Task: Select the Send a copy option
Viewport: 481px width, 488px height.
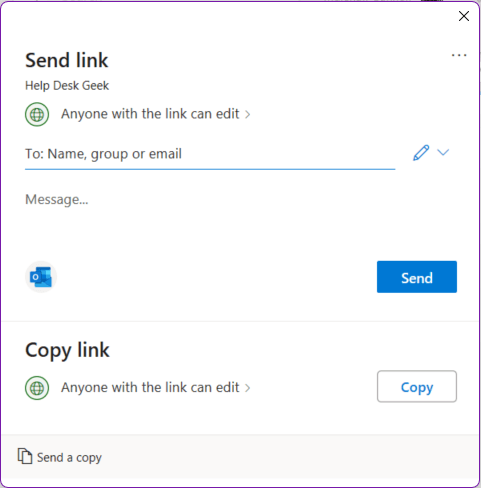Action: click(60, 457)
